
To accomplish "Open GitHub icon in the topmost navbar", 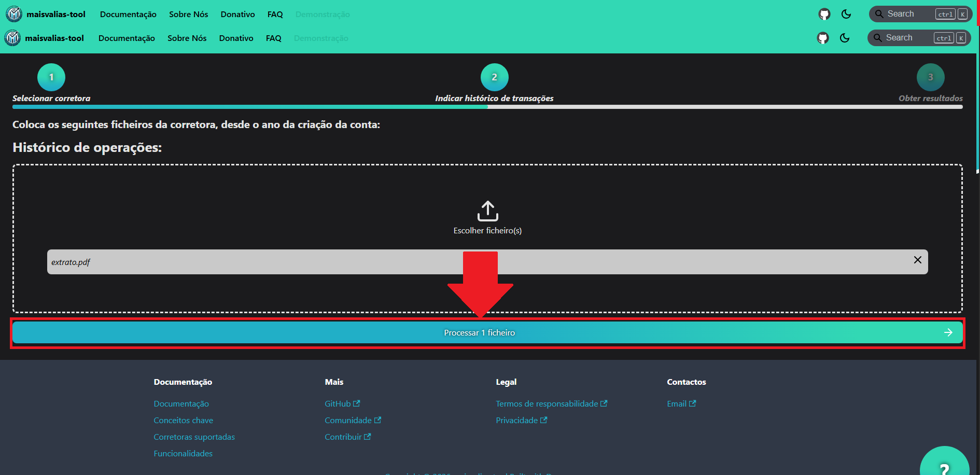I will 824,14.
